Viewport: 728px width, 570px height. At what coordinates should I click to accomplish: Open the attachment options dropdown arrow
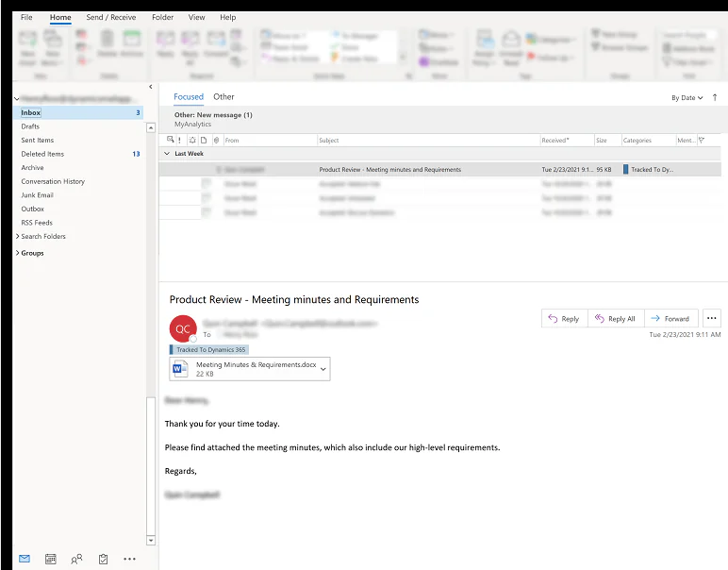point(323,369)
